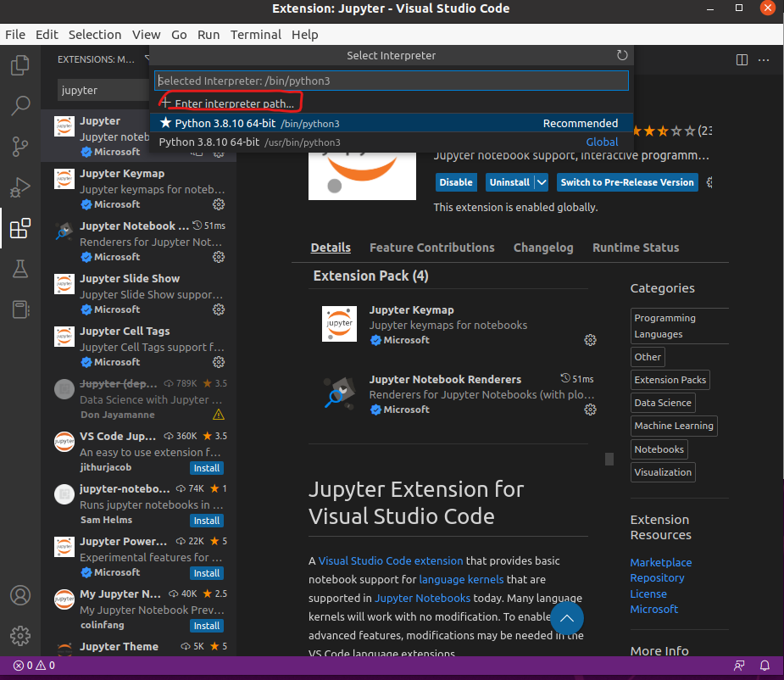Open the Repository resource link
Image resolution: width=784 pixels, height=680 pixels.
[657, 578]
